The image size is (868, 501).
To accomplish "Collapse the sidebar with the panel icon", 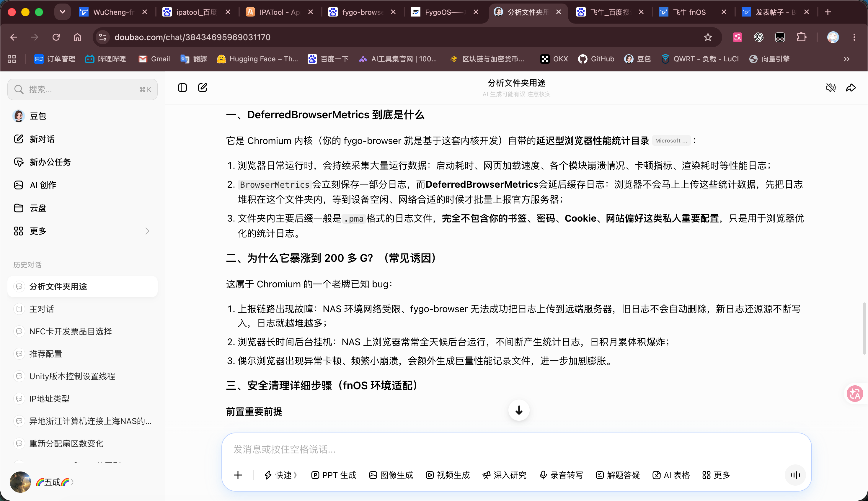I will (x=182, y=88).
